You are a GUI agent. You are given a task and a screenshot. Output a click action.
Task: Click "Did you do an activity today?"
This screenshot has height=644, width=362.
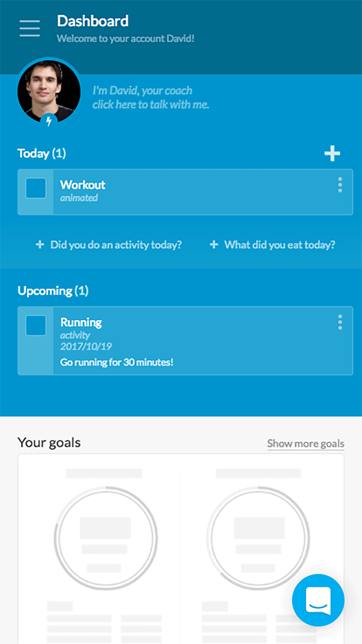[x=116, y=245]
